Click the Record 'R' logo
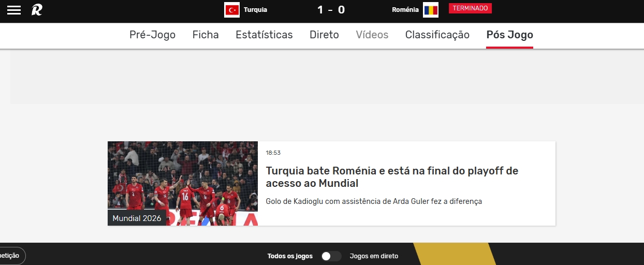This screenshot has height=265, width=644. click(37, 10)
